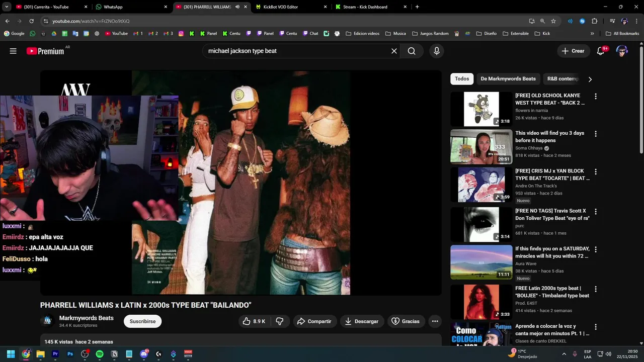Start voice search with microphone icon
Screen dimensions: 644x362
[436, 51]
